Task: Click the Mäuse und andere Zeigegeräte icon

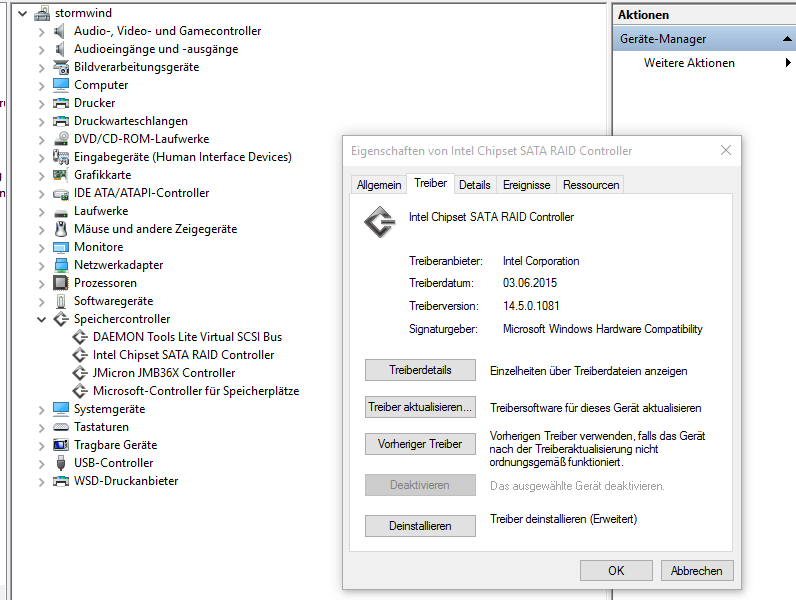Action: tap(61, 229)
